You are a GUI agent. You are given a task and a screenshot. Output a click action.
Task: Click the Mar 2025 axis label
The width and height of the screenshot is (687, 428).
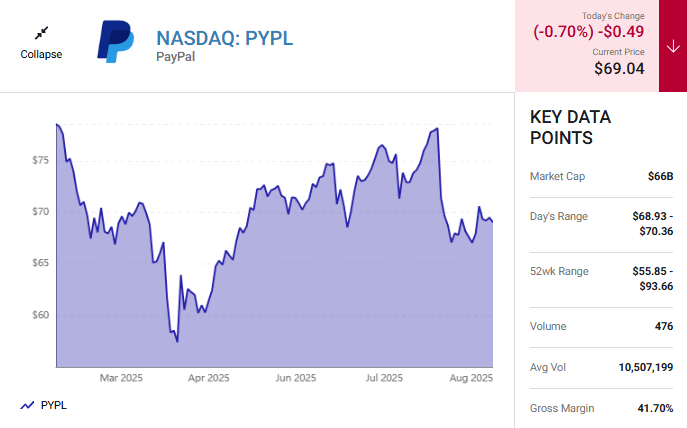(122, 378)
